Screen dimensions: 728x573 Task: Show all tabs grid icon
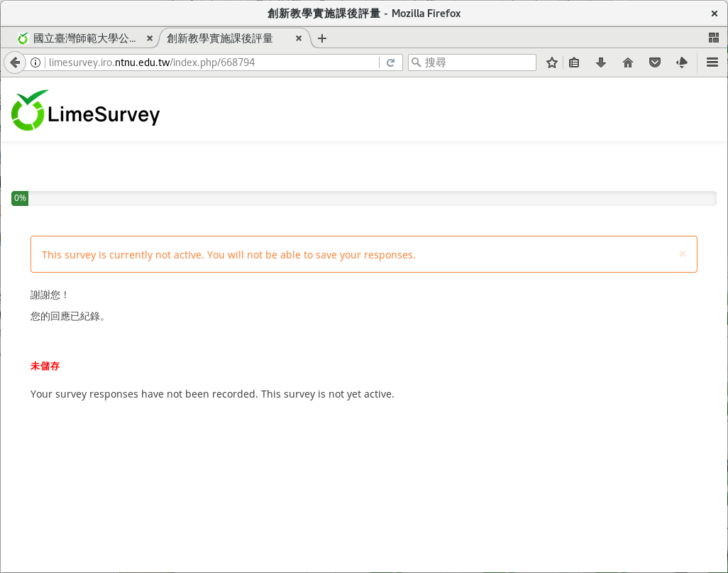(x=714, y=38)
